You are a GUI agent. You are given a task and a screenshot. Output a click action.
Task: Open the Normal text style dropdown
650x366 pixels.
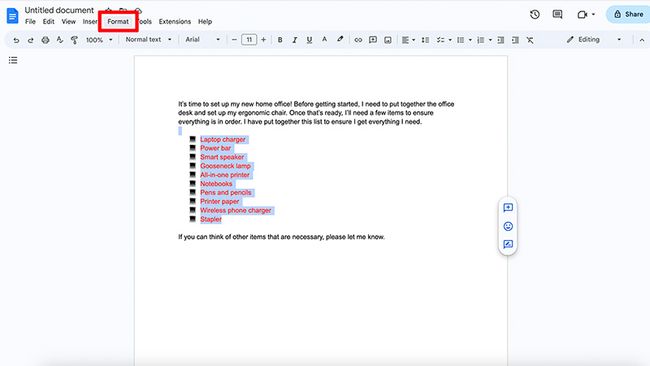click(x=148, y=39)
